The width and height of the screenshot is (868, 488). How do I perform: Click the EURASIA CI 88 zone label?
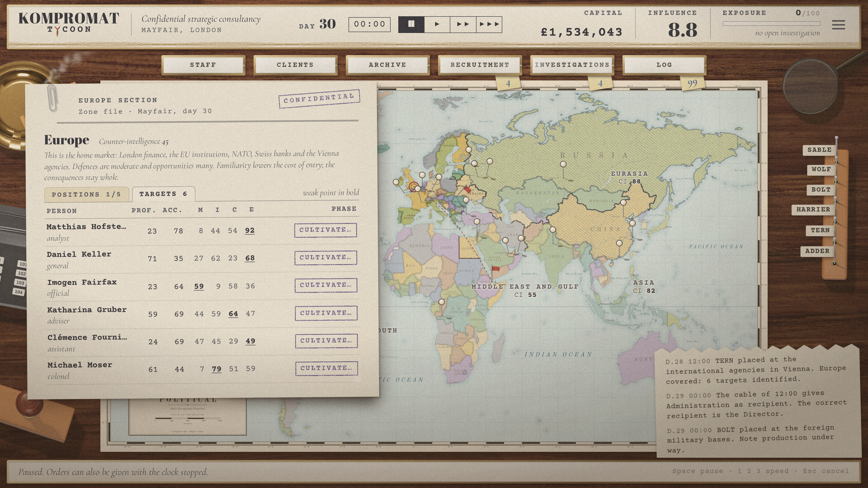pos(630,177)
